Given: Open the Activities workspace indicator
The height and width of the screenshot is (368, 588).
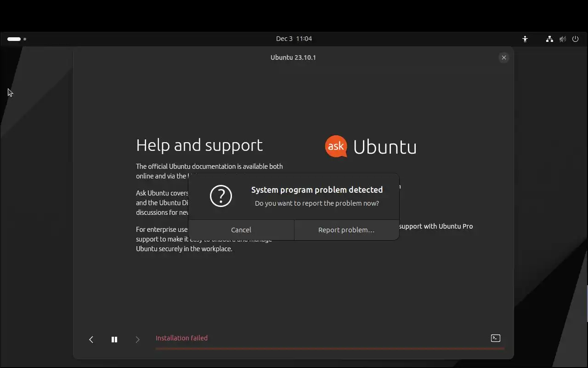Looking at the screenshot, I should pyautogui.click(x=17, y=39).
